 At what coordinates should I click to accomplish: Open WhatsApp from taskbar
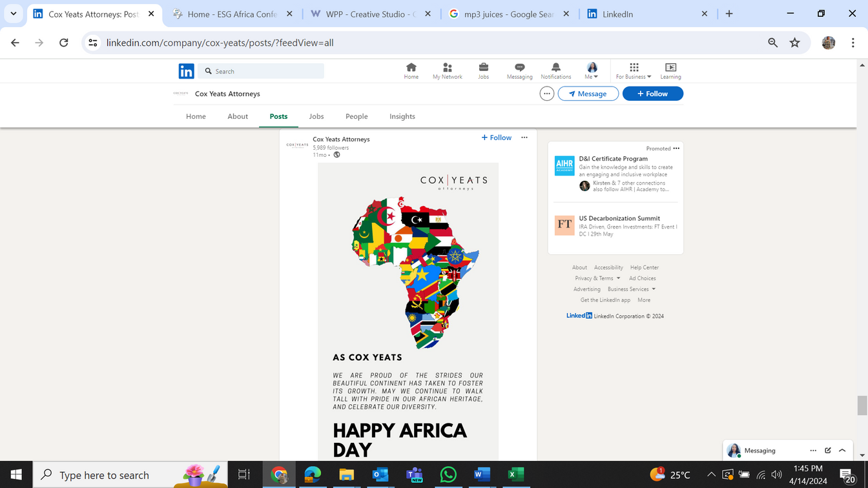(x=448, y=475)
